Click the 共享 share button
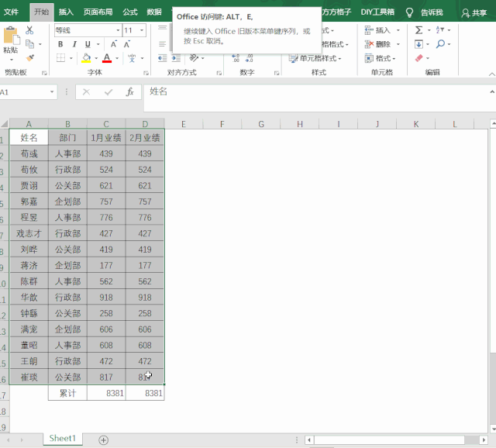 pyautogui.click(x=474, y=12)
